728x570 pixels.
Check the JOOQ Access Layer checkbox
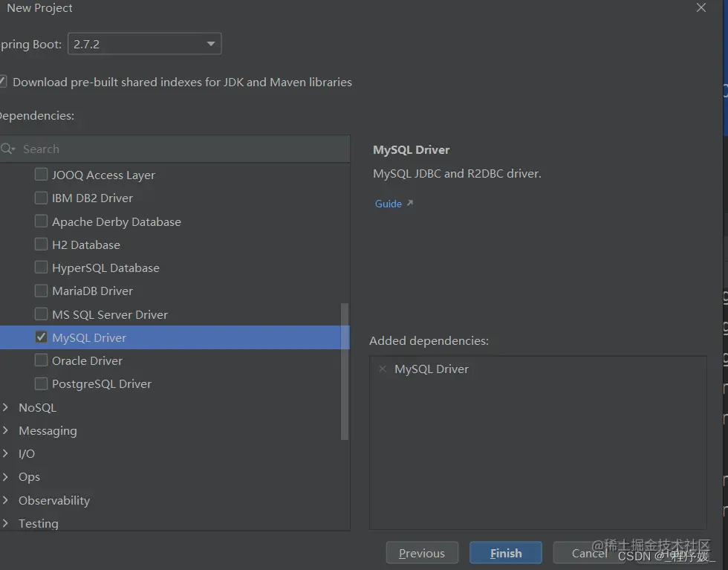click(41, 174)
